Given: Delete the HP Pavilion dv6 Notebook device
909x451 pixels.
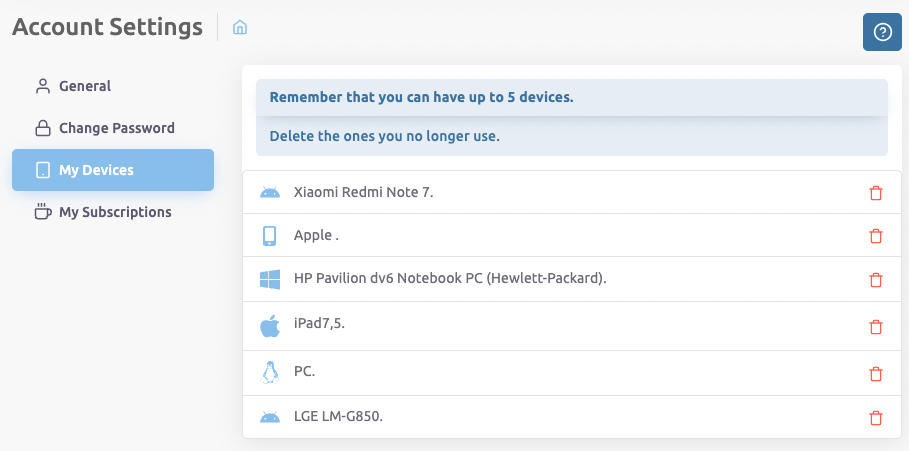Looking at the screenshot, I should point(876,279).
